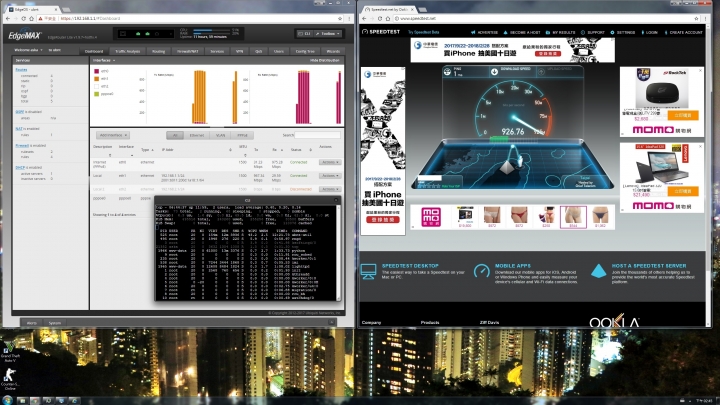Open Grand Theft Auto V desktop shortcut
Screen dimensions: 720x405
[x=10, y=353]
